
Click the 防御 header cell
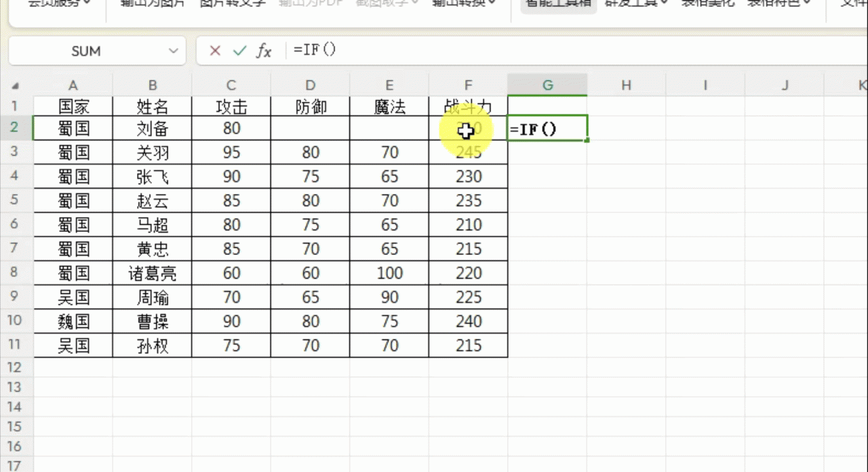[x=311, y=106]
